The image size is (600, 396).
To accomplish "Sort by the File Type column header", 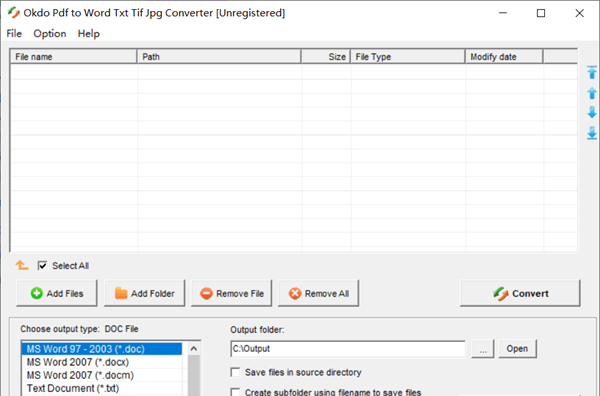I will pos(408,57).
